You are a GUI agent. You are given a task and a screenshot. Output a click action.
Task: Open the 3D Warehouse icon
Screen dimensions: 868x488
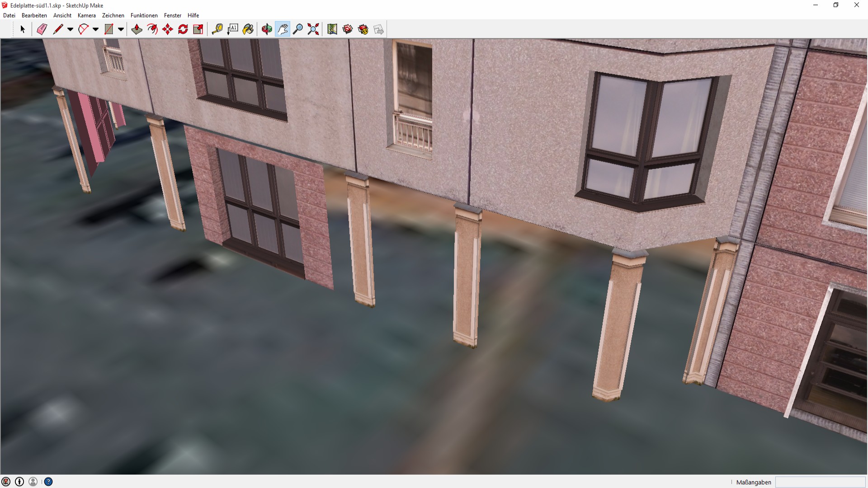click(348, 29)
